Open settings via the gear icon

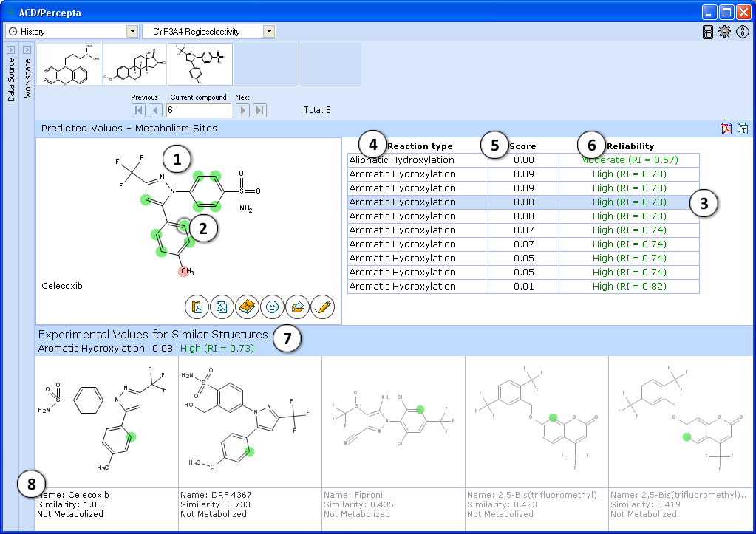pyautogui.click(x=724, y=32)
